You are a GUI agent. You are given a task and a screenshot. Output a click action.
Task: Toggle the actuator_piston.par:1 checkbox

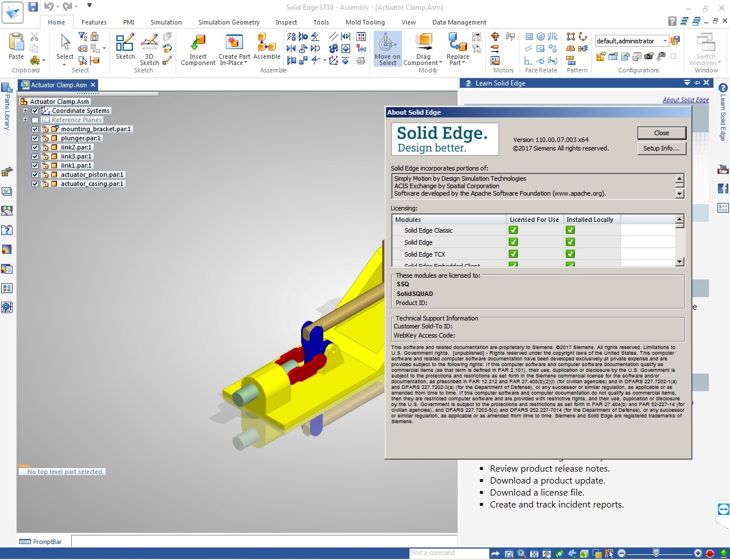click(35, 175)
